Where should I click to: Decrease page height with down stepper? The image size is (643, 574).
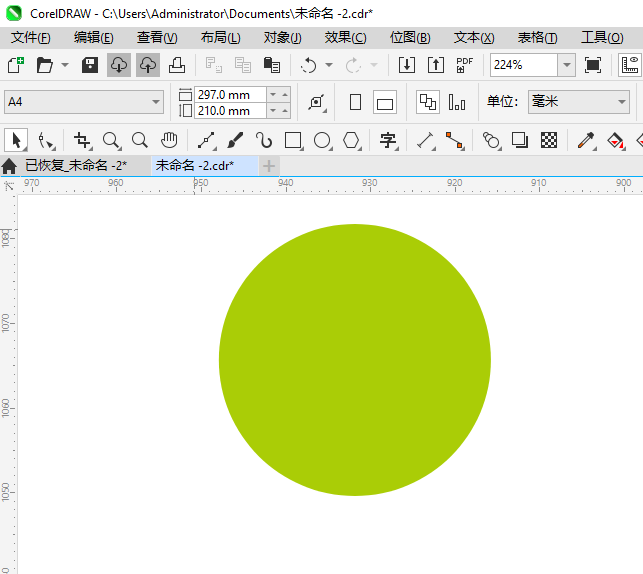click(273, 111)
